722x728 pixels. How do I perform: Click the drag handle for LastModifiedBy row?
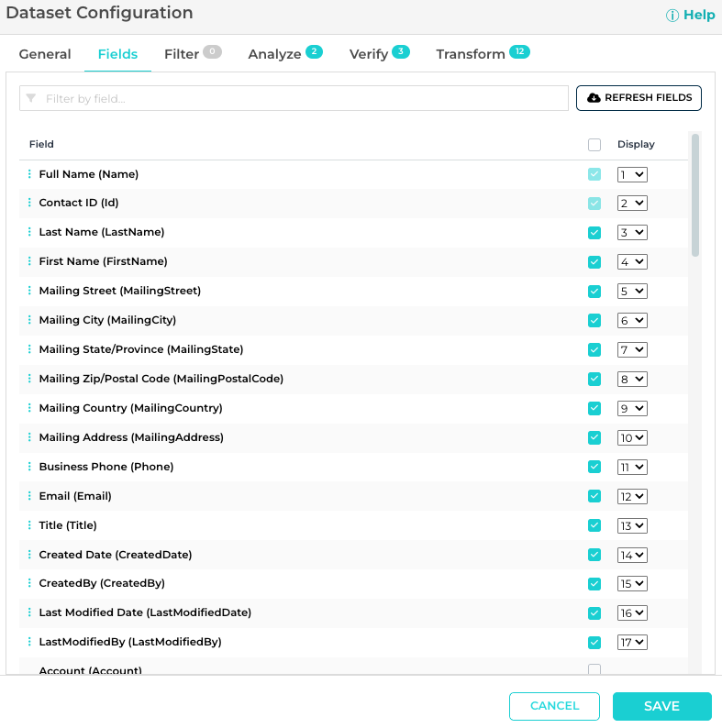[x=29, y=641]
